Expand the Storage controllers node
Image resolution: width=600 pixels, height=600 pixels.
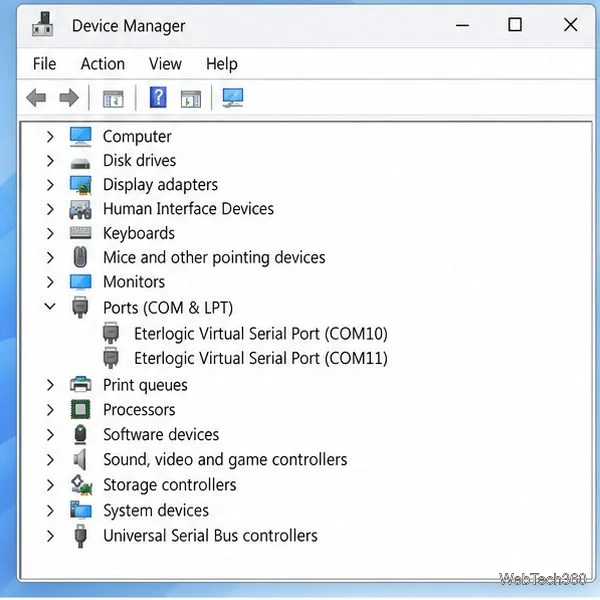click(x=50, y=485)
